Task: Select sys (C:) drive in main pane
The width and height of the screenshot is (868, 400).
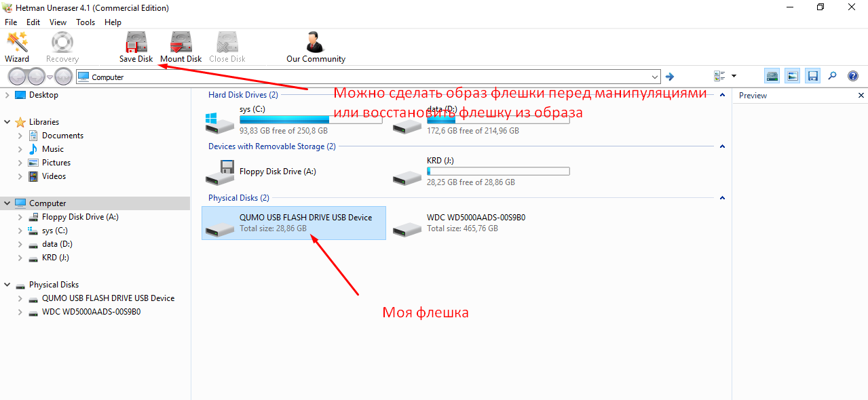Action: click(294, 120)
